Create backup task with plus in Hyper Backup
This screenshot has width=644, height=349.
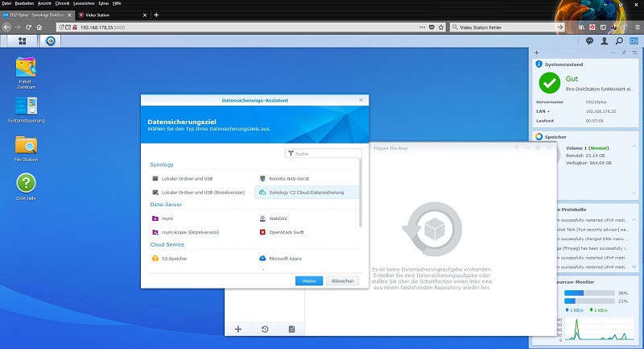tap(238, 329)
